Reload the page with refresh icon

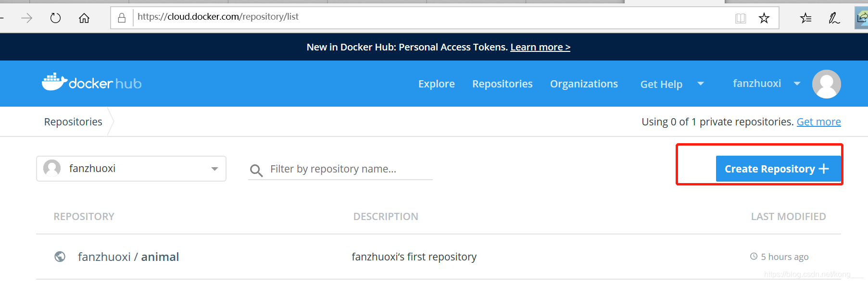55,18
